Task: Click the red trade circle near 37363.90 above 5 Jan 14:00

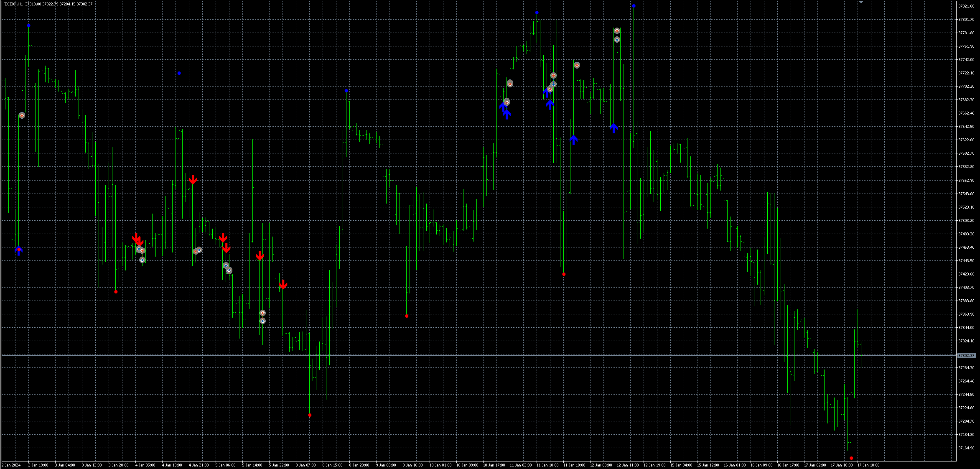Action: [x=262, y=313]
